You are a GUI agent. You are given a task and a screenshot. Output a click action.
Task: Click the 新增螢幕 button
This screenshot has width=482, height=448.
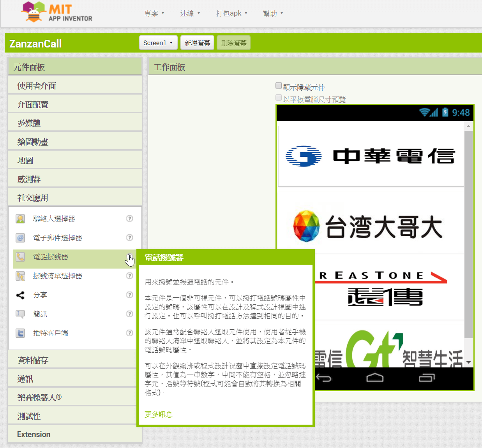[197, 43]
